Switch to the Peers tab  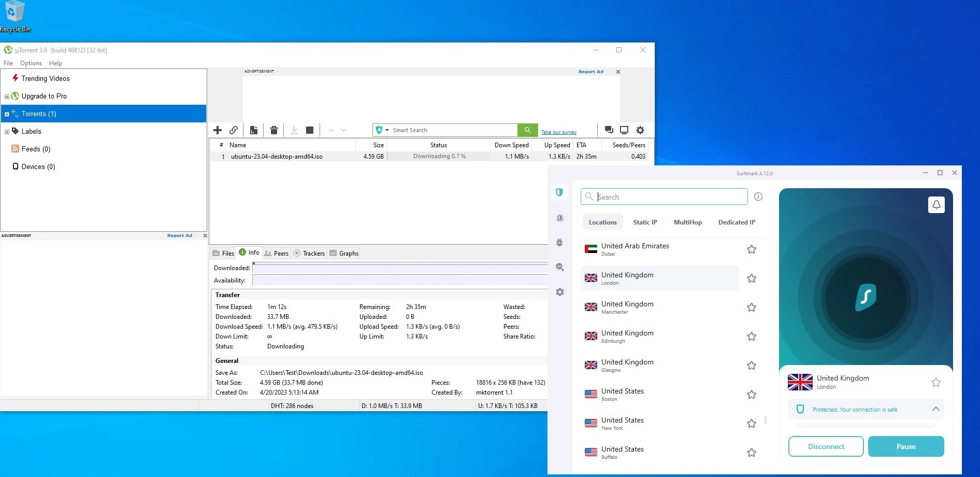coord(276,253)
